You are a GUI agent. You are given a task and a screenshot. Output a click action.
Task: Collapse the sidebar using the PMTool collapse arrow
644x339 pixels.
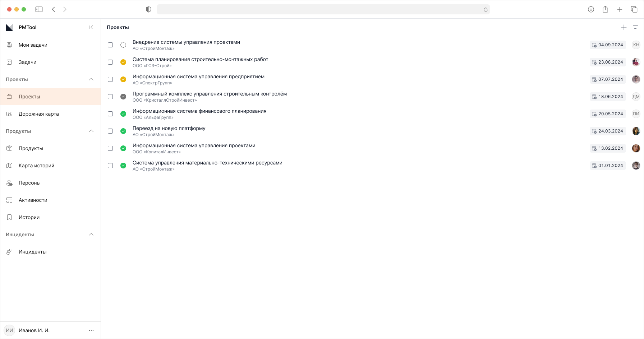(x=91, y=27)
